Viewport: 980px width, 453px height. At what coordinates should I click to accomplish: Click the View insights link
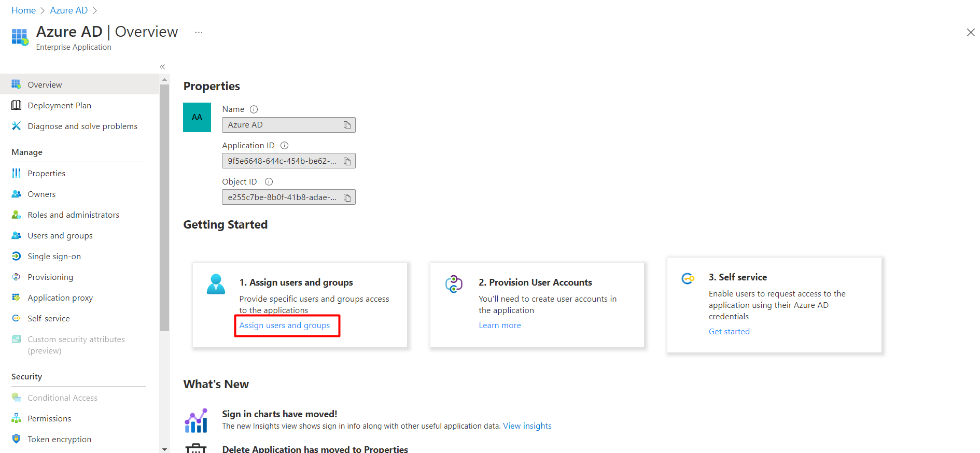[x=527, y=426]
